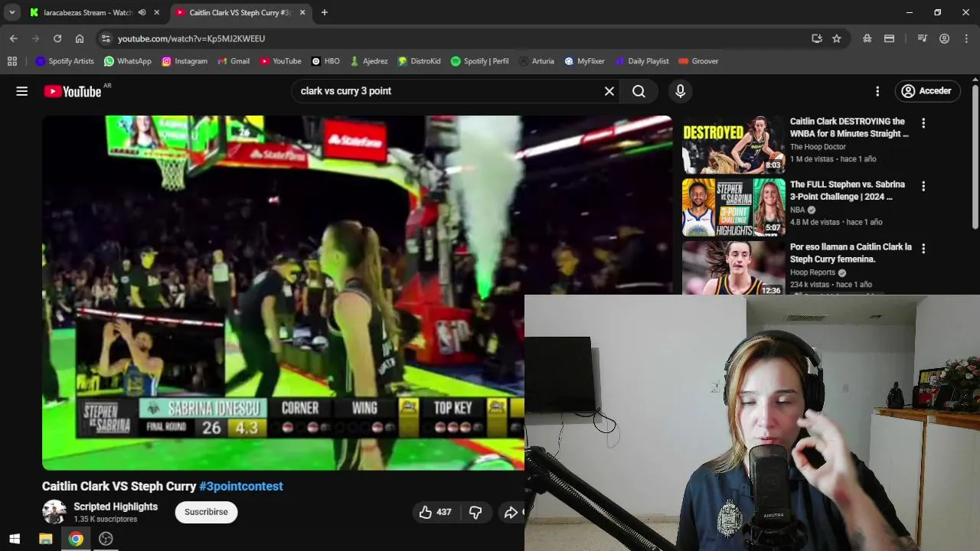Viewport: 980px width, 551px height.
Task: Click the address bar URL field
Action: (459, 38)
